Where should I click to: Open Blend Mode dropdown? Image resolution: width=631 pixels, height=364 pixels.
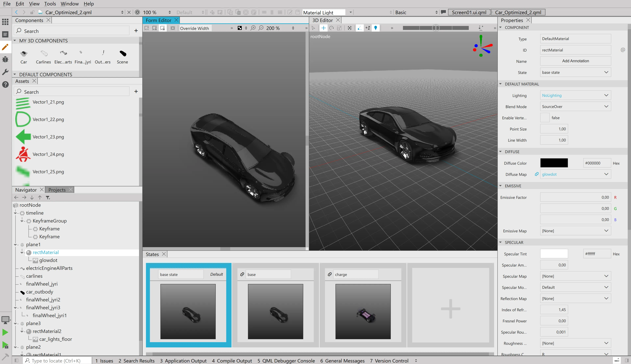coord(575,106)
